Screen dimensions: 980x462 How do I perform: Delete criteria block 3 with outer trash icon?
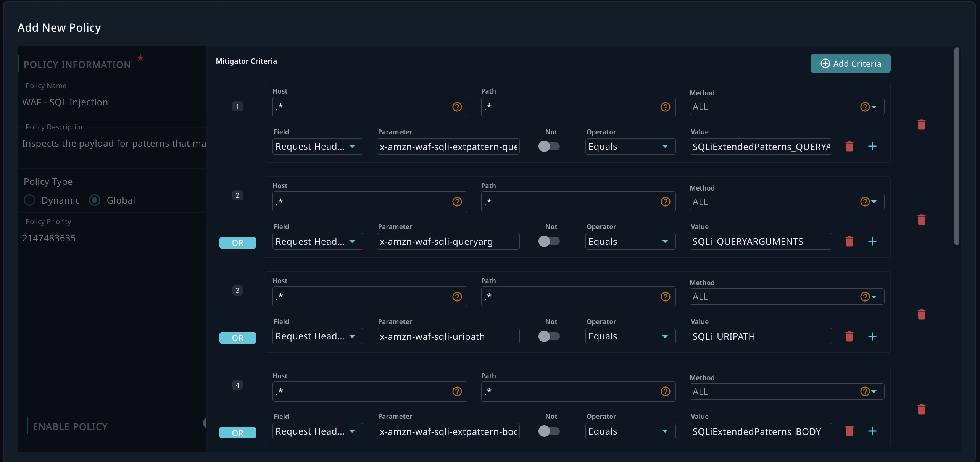(921, 314)
